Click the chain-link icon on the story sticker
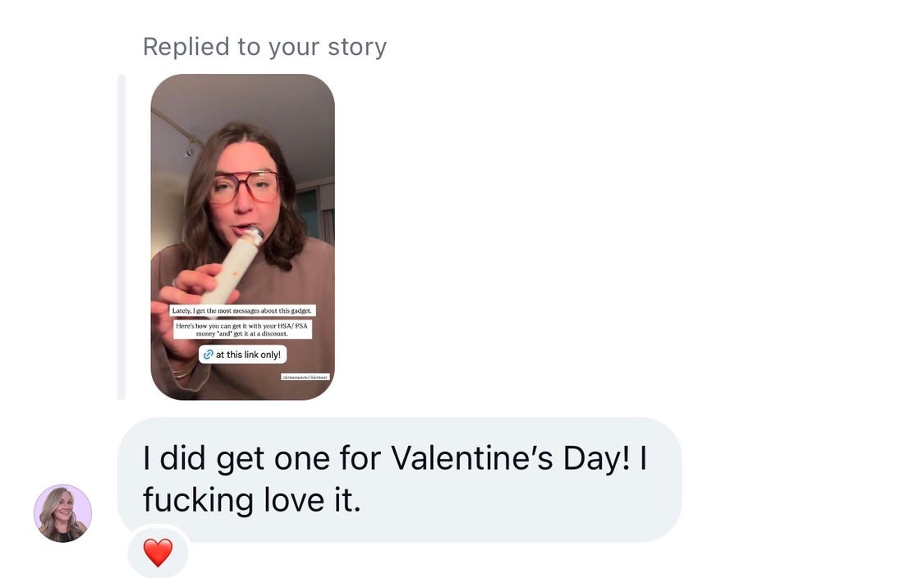900x588 pixels. 208,355
